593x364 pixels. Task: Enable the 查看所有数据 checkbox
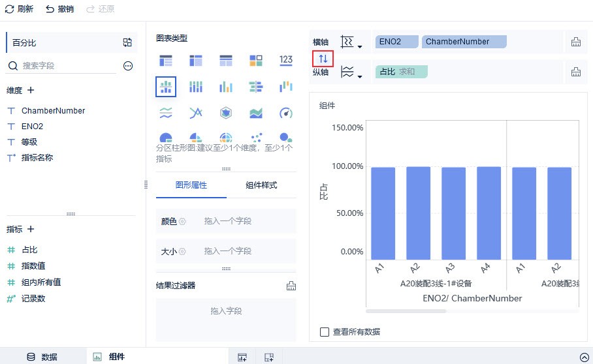point(325,331)
